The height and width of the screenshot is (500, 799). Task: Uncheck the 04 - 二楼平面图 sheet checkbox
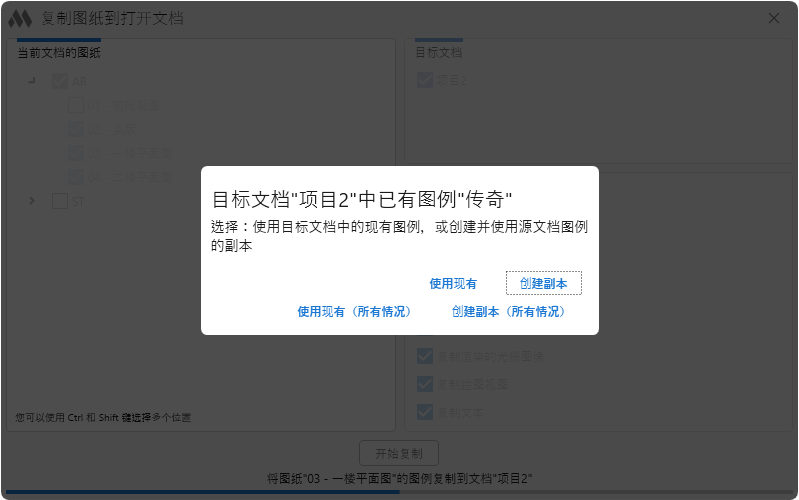click(76, 177)
